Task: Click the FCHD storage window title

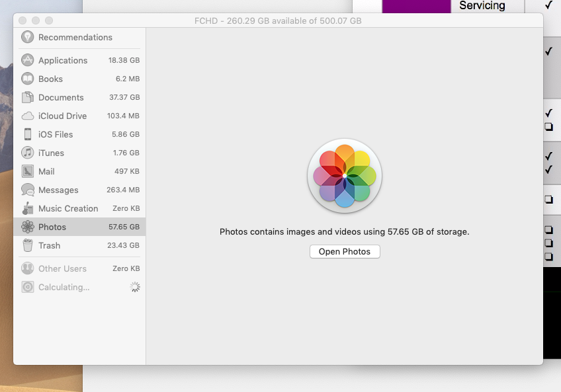Action: [278, 20]
